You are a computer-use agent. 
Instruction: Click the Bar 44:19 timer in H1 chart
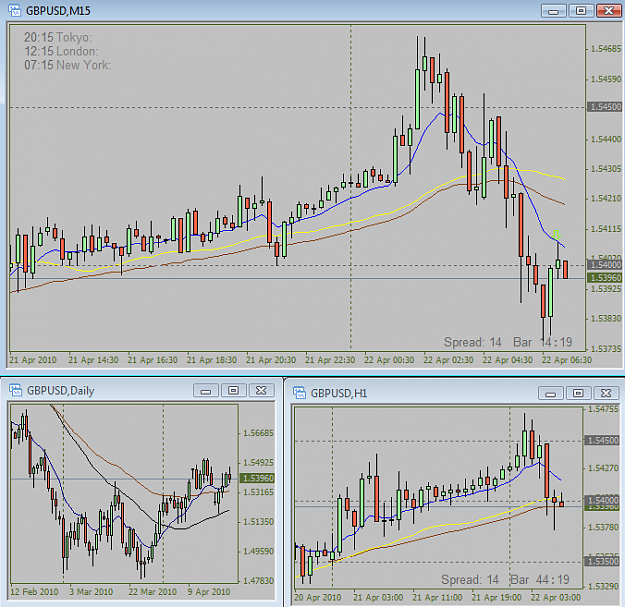tap(540, 579)
